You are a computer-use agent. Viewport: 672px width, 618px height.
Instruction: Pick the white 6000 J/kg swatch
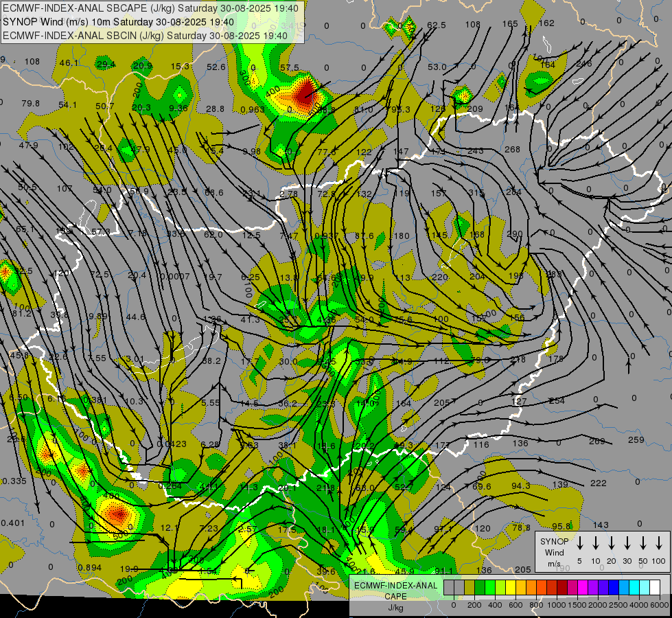tap(655, 588)
